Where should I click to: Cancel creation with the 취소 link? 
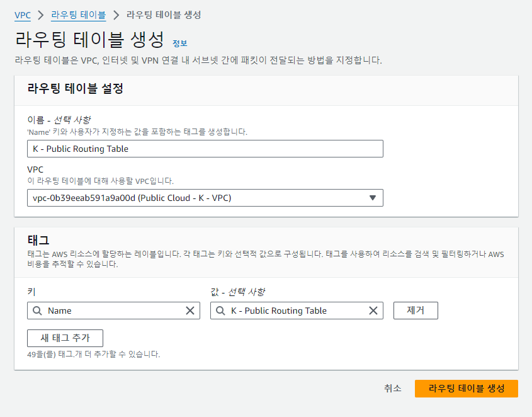point(392,389)
